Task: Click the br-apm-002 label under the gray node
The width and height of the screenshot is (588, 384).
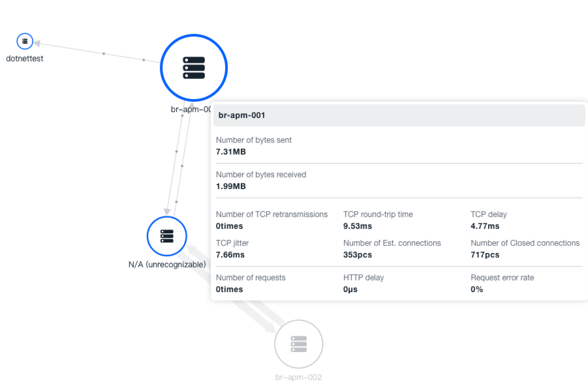Action: (298, 377)
